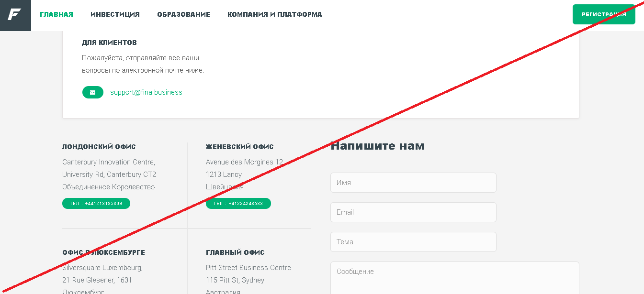Click the Для клиентов heading

click(109, 43)
